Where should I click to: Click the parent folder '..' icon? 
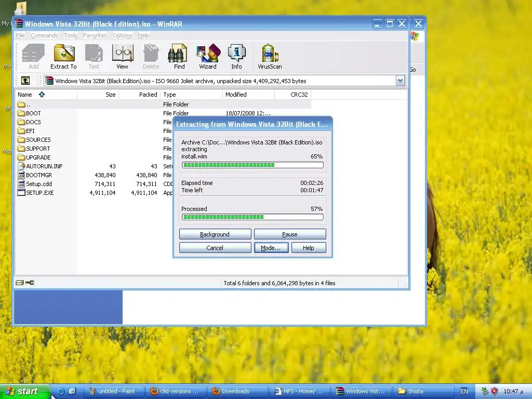tap(21, 104)
